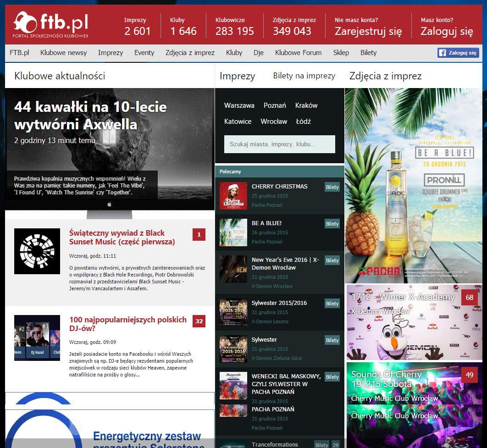Select Wrocław city filter
The height and width of the screenshot is (448, 487).
274,122
